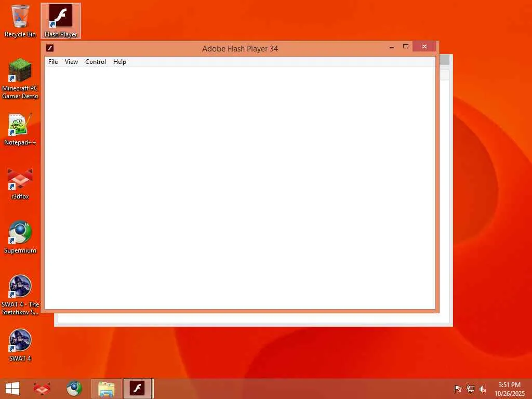
Task: Click the Adobe Flash Player 34 title text
Action: (240, 48)
